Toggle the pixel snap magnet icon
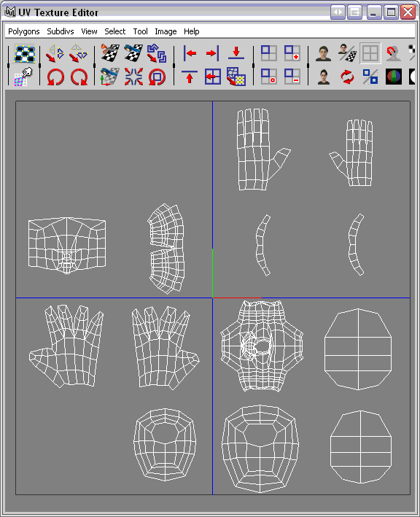Viewport: 420px width, 517px height. [x=393, y=53]
